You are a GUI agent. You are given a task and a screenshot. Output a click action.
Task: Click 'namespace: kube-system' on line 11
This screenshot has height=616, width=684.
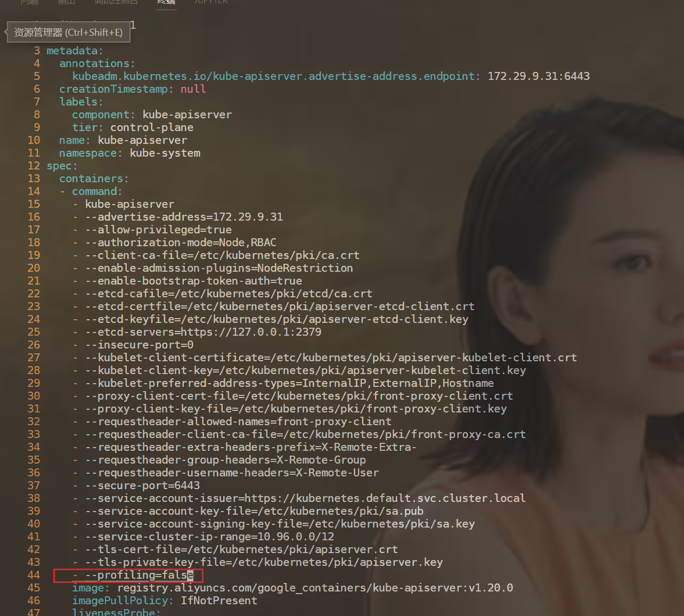(x=130, y=153)
